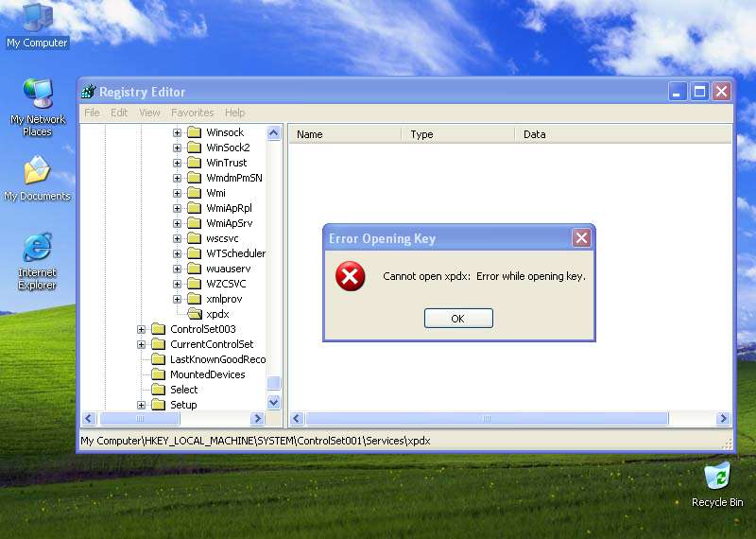The width and height of the screenshot is (756, 539).
Task: Select the wuauserv folder icon
Action: (x=195, y=269)
